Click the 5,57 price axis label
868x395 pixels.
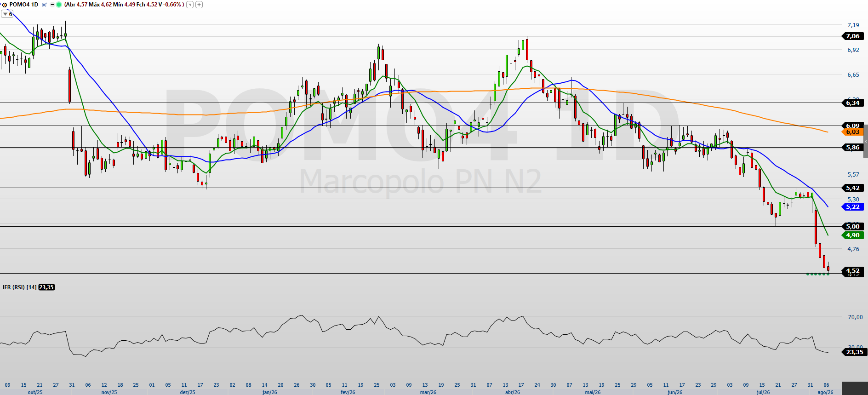tap(853, 175)
